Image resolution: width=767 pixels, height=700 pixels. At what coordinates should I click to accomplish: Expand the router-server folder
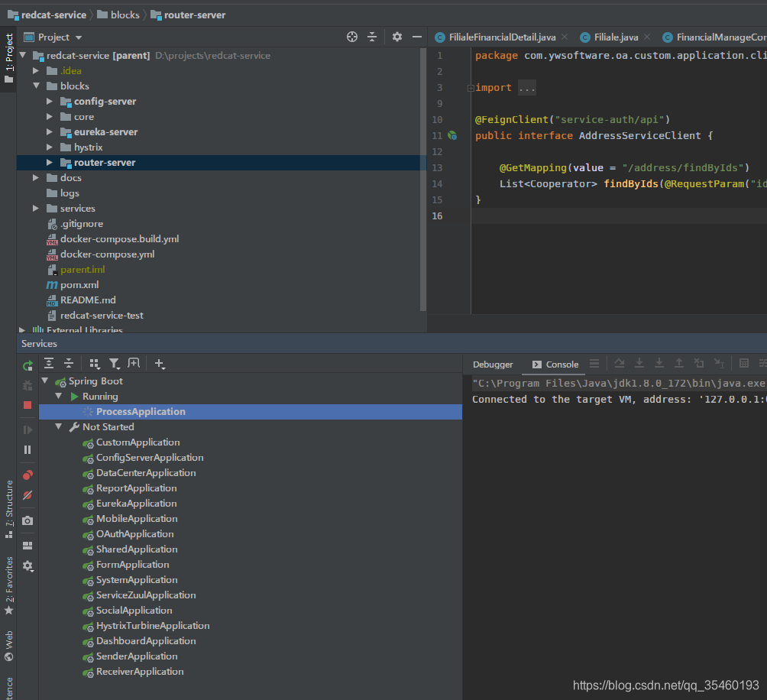point(50,163)
